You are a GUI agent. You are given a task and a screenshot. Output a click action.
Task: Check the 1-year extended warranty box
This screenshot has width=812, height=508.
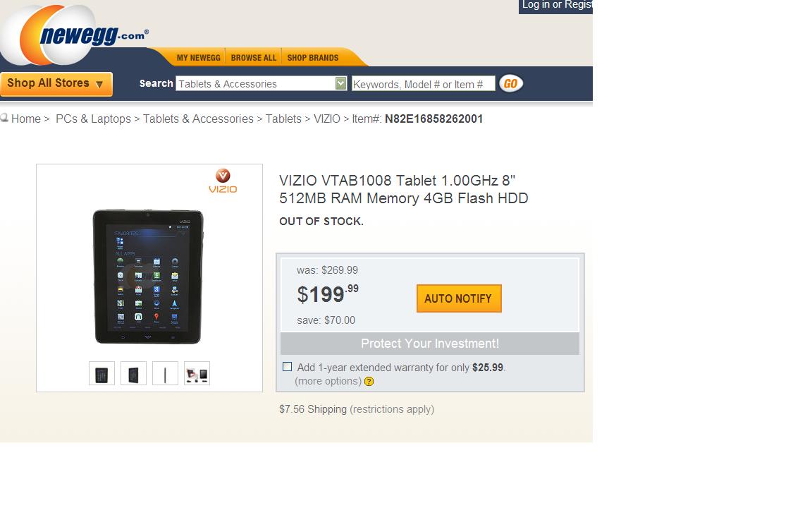(x=288, y=367)
